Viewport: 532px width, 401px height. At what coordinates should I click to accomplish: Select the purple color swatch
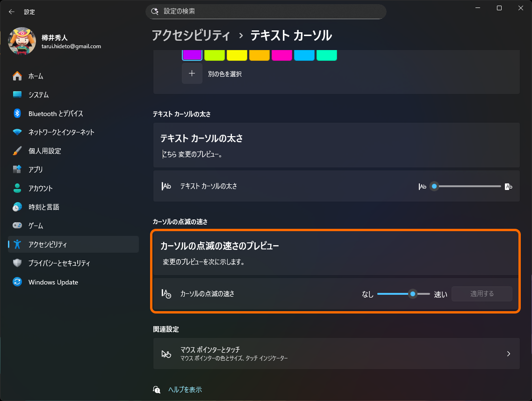pyautogui.click(x=192, y=55)
